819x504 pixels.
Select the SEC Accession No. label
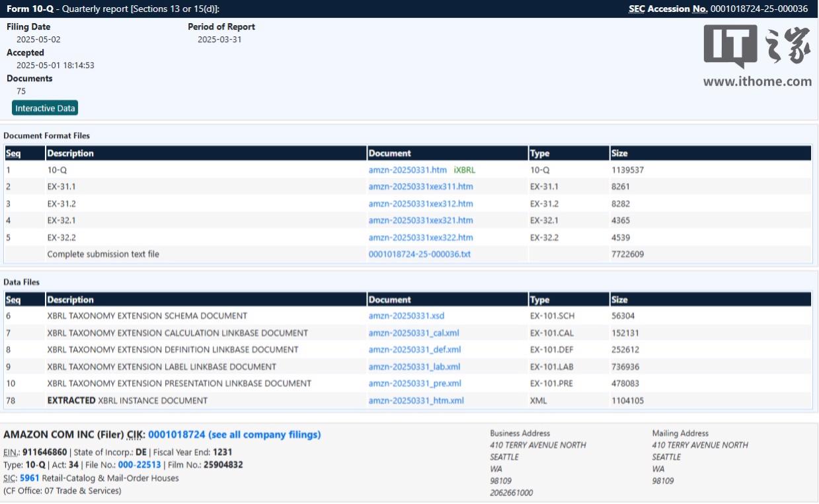[668, 9]
